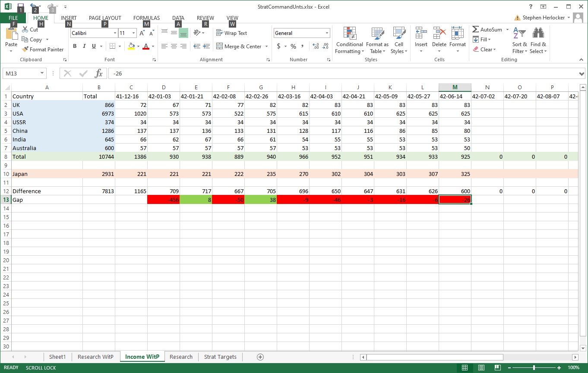Screen dimensions: 588x373
Task: Open the General number format dropdown
Action: [327, 33]
